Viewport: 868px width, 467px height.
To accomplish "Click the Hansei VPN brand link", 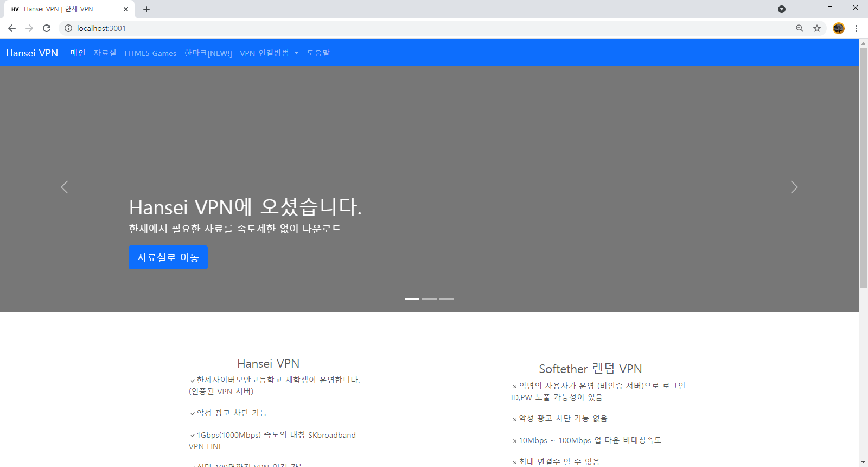I will click(x=32, y=53).
